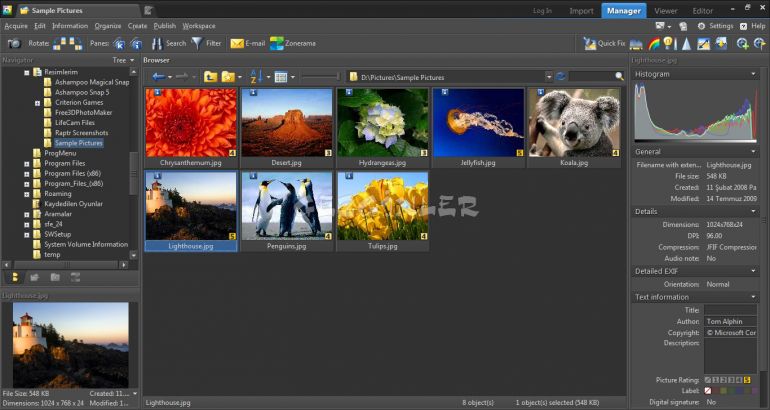This screenshot has height=410, width=770.
Task: Open the Information menu
Action: coord(70,26)
